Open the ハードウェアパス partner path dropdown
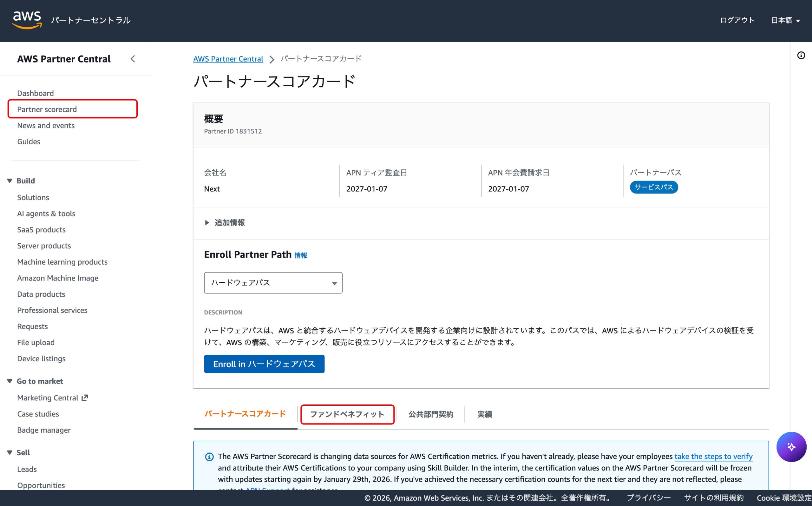This screenshot has height=506, width=812. 273,283
